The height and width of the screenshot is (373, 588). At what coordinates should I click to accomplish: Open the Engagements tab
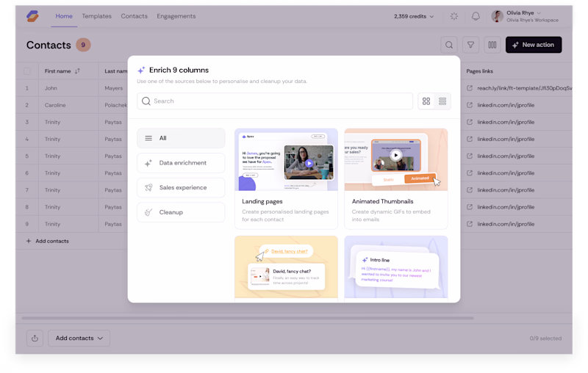[176, 16]
